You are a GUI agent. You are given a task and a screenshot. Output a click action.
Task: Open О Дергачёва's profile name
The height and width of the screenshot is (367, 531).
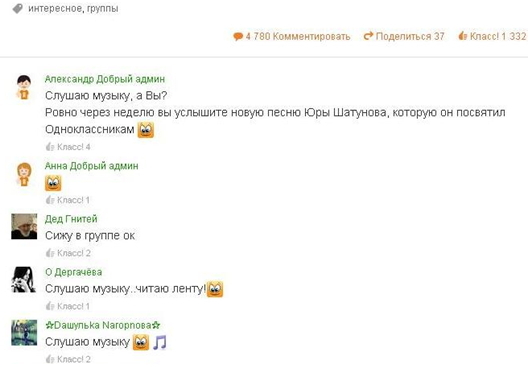[73, 272]
